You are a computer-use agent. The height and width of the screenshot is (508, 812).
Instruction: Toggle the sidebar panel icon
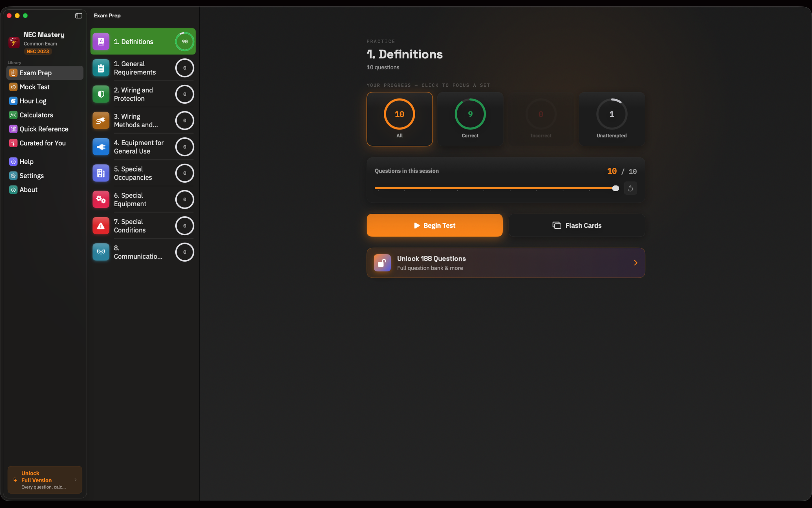[78, 16]
